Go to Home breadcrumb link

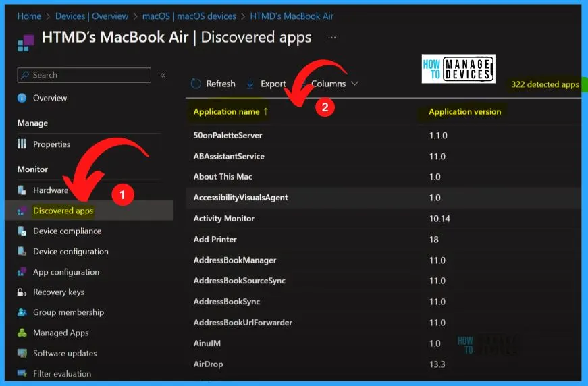tap(29, 16)
